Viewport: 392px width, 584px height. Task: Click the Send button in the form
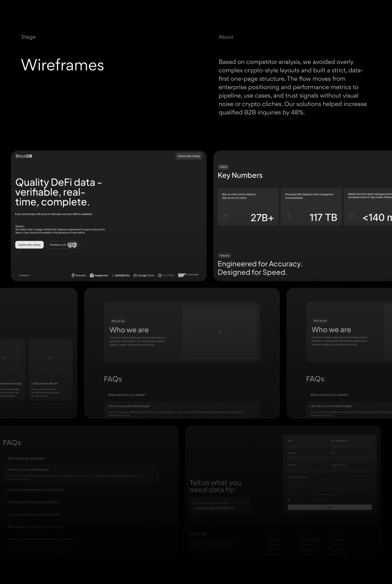tap(330, 507)
